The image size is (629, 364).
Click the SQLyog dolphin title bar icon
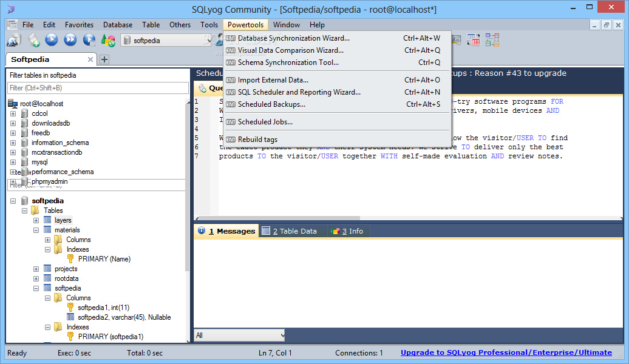[x=11, y=8]
